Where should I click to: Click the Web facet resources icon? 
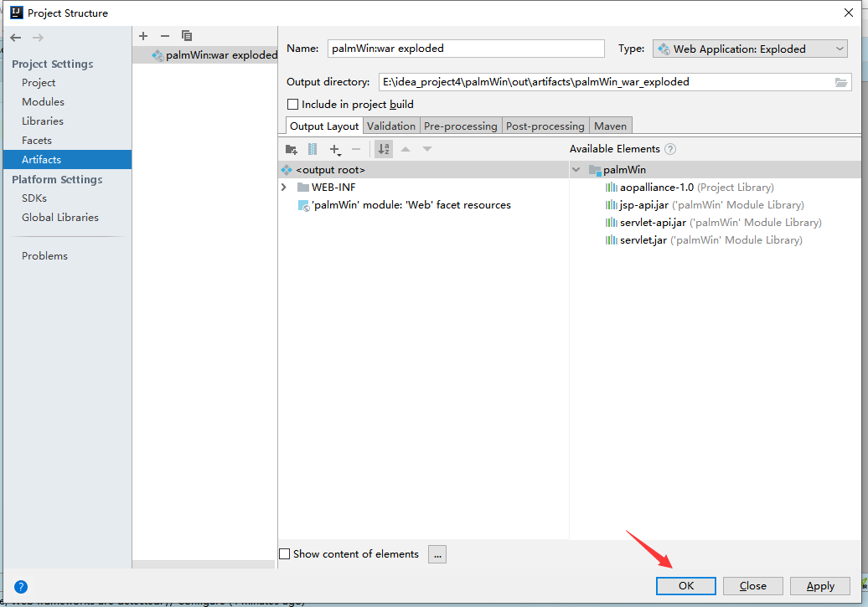[304, 205]
